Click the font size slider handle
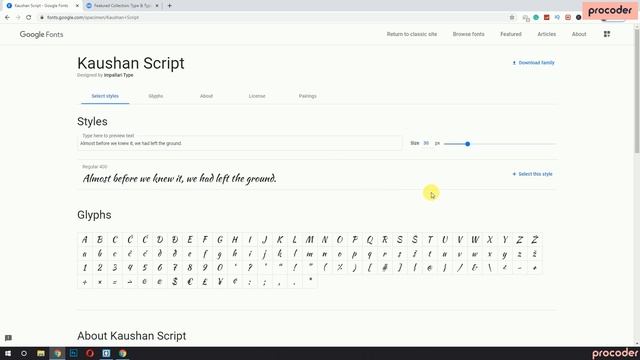The width and height of the screenshot is (640, 360). pyautogui.click(x=468, y=144)
